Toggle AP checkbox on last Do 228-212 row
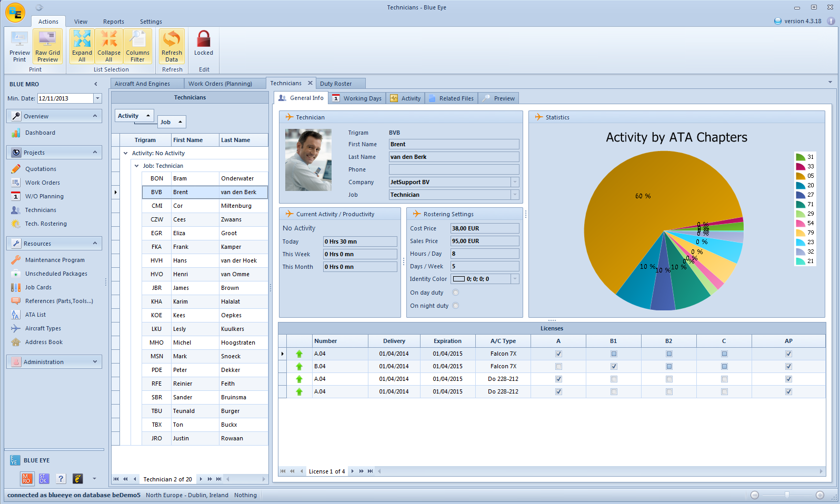Image resolution: width=840 pixels, height=504 pixels. click(788, 391)
